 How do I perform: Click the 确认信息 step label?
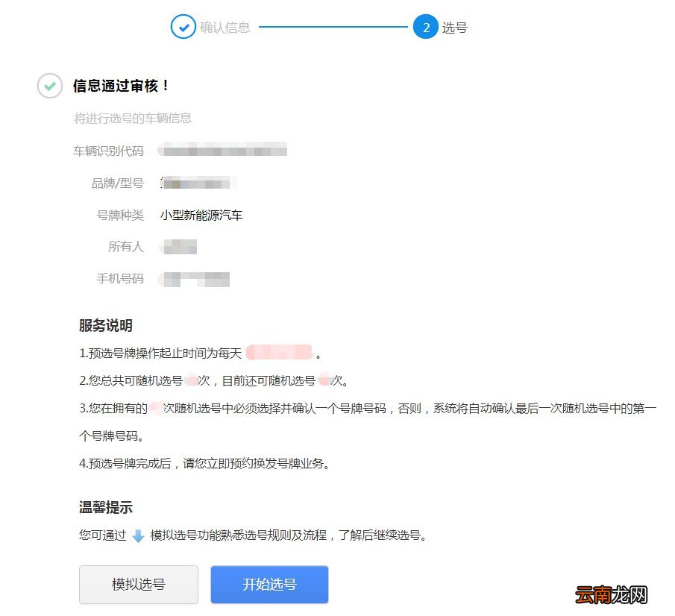[x=225, y=27]
